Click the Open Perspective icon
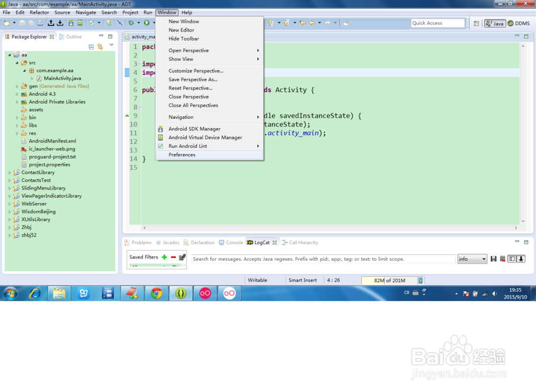Image resolution: width=536 pixels, height=392 pixels. [x=476, y=23]
